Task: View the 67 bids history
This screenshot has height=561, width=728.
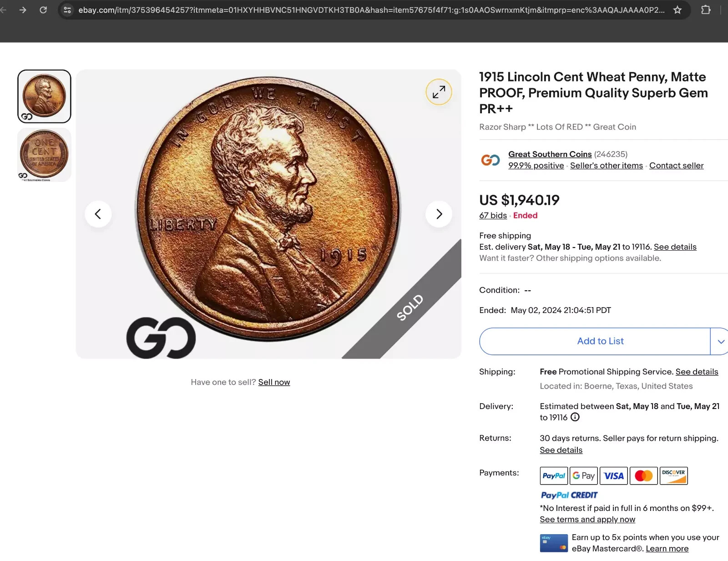Action: coord(493,216)
